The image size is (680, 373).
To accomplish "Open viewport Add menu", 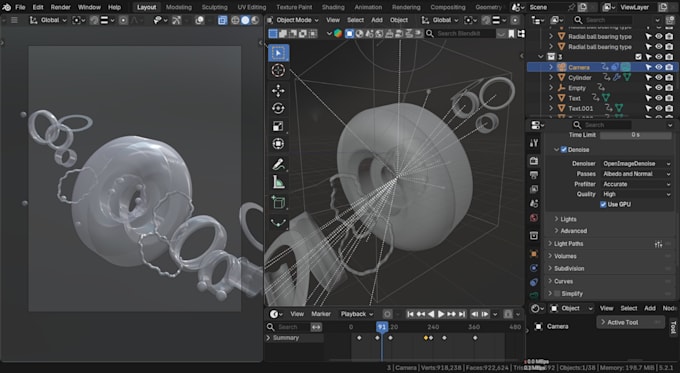I will 377,20.
